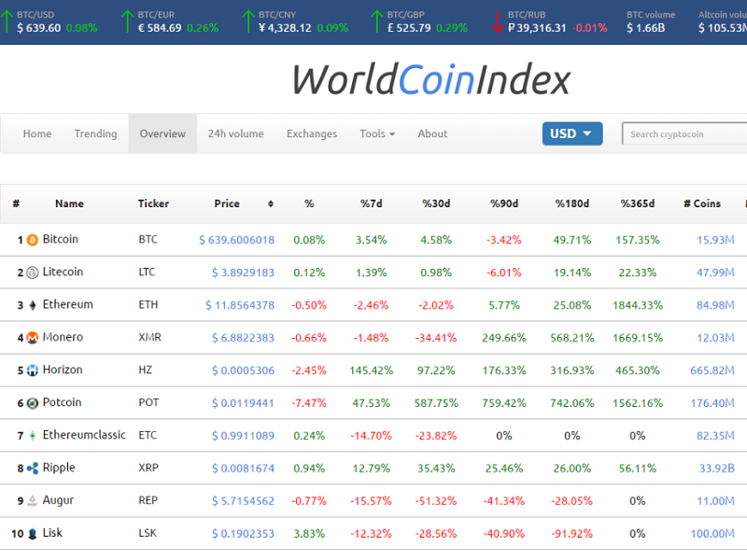Open the Ripple coin page

pos(59,468)
